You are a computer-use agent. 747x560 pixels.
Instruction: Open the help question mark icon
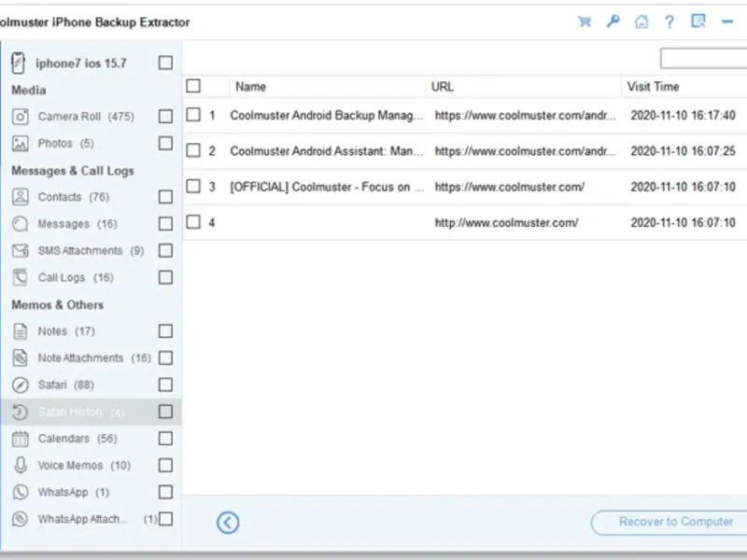669,21
